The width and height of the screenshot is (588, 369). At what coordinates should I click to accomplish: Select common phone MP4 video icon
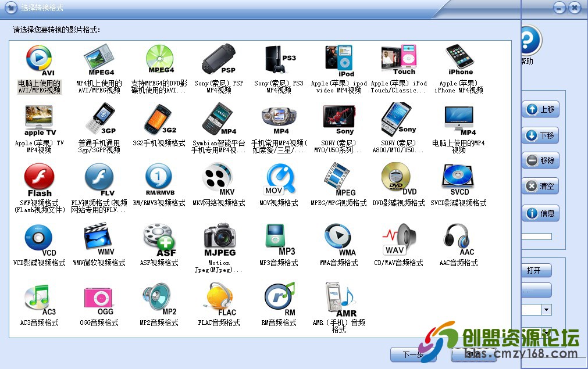tap(279, 120)
